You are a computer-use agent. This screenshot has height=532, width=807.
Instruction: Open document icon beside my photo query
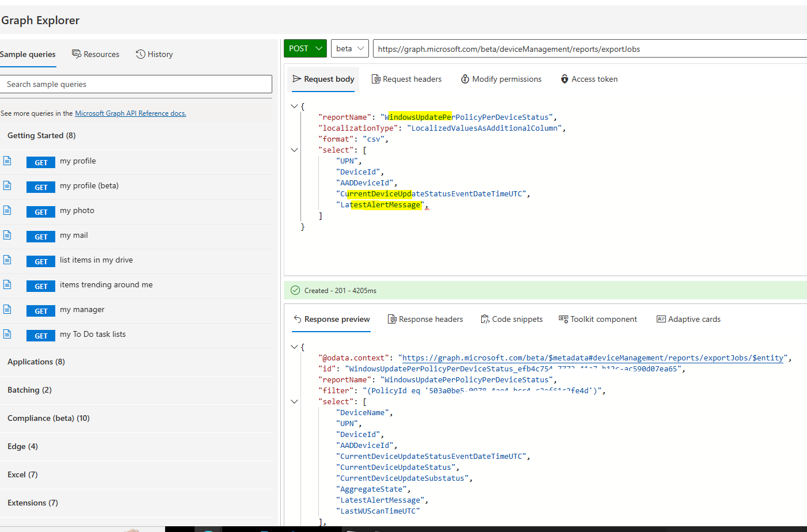click(x=7, y=210)
